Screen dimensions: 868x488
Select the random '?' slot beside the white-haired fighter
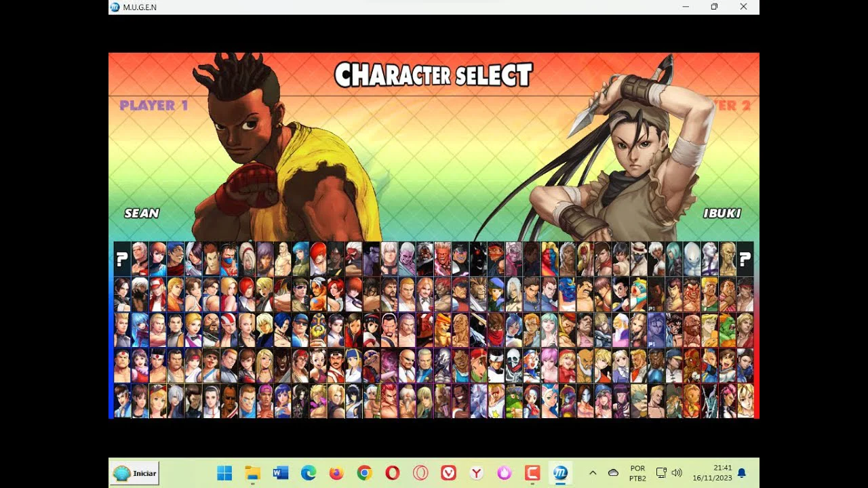122,259
